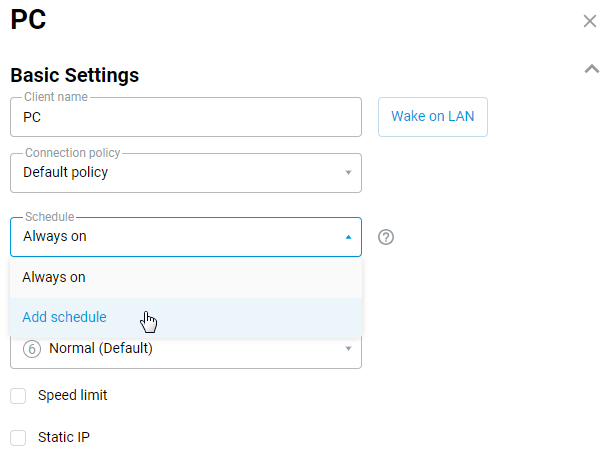
Task: Click the Client name input field
Action: tap(185, 117)
